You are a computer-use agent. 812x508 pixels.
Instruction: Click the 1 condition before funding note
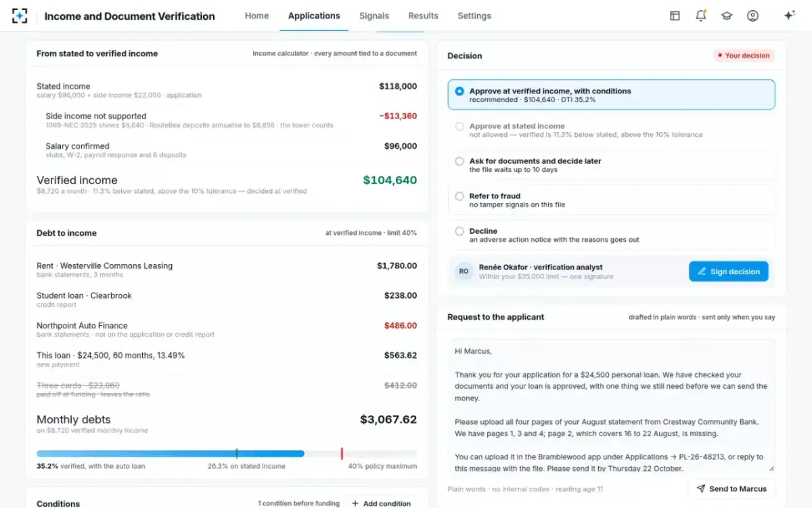298,503
